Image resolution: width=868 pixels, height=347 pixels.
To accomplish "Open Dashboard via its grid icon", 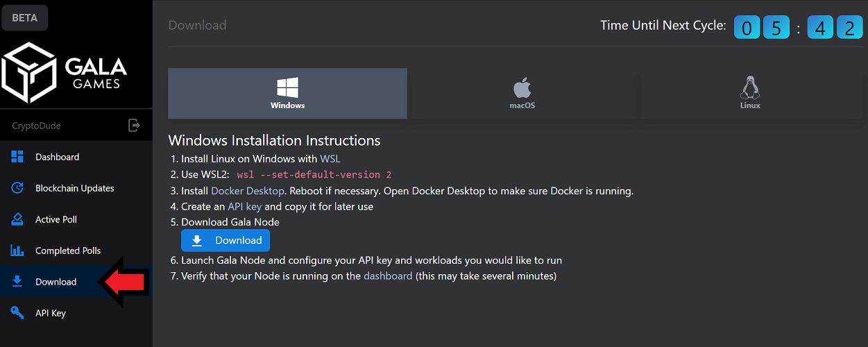I will coord(17,157).
